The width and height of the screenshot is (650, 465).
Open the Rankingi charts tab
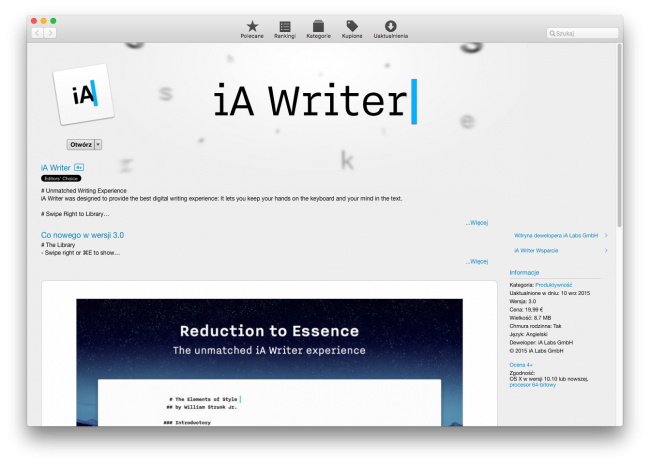click(x=285, y=29)
